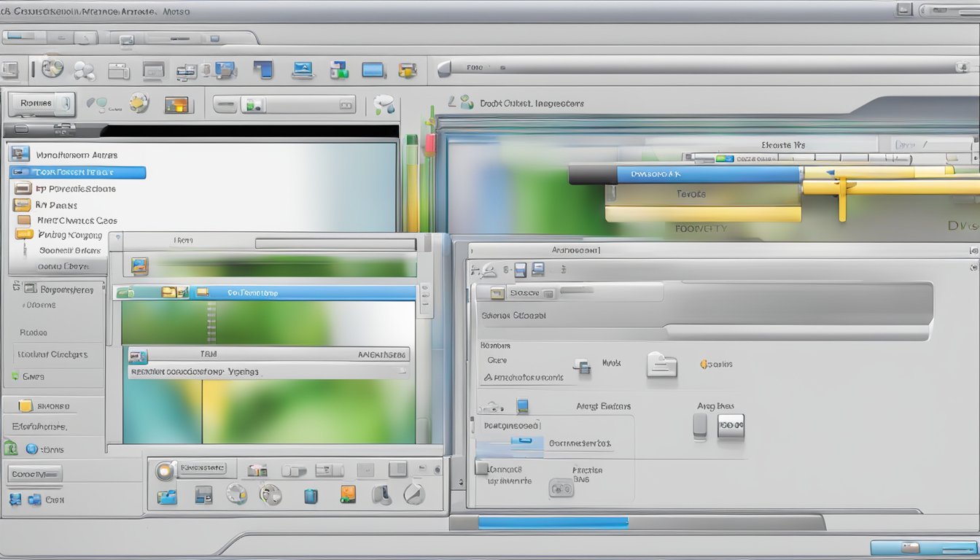This screenshot has height=560, width=980.
Task: Click the disc globe icon in top toolbar
Action: tap(52, 69)
